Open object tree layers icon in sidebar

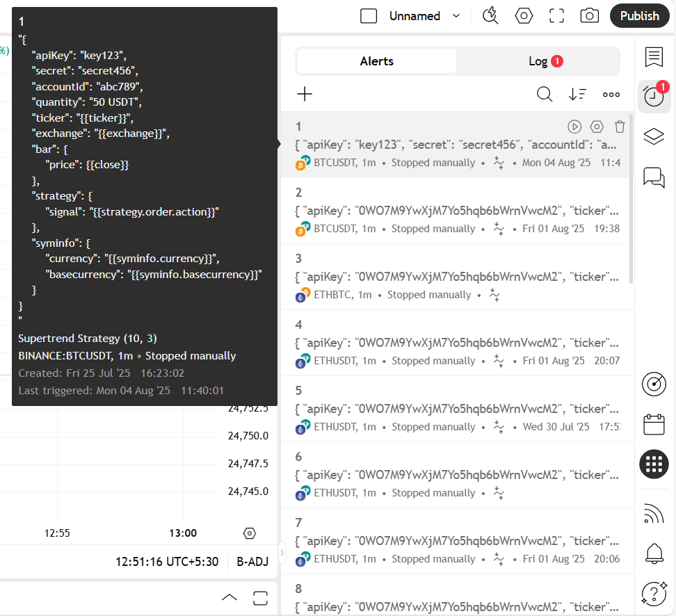click(654, 136)
